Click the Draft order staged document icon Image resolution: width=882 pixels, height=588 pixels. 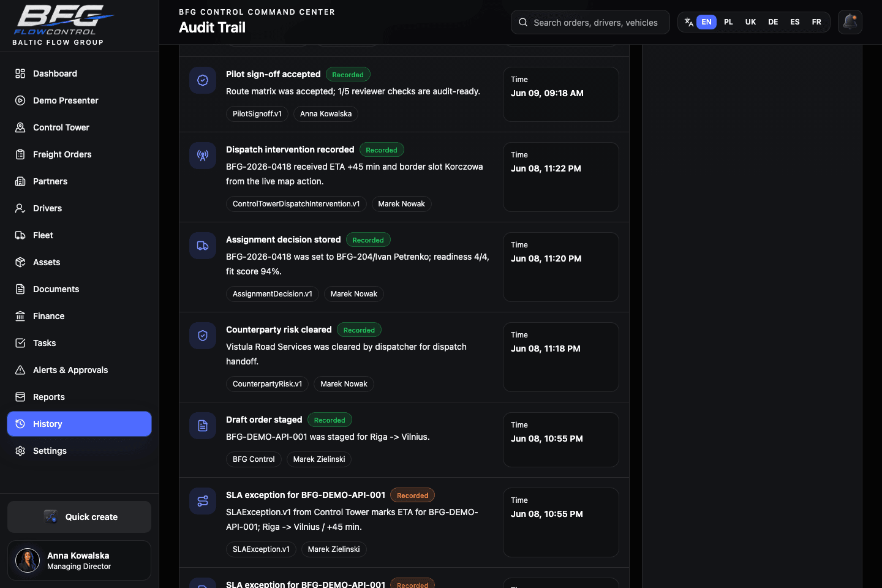203,426
